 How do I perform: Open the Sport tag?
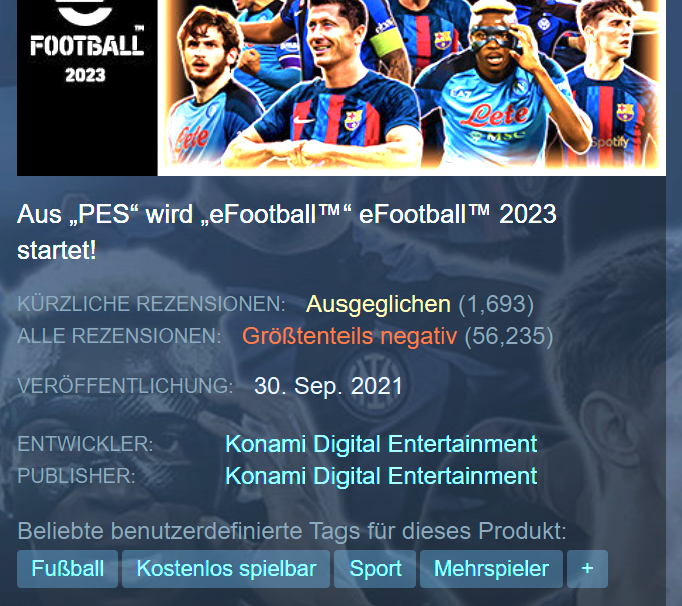coord(375,569)
